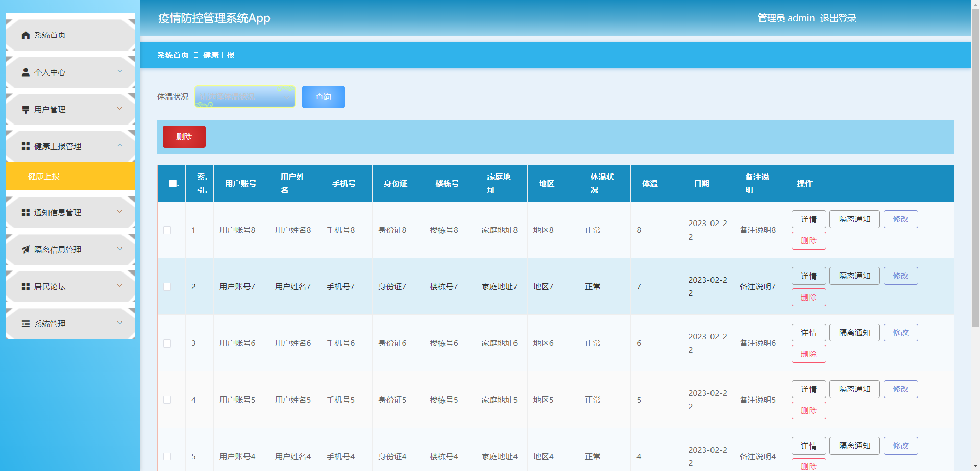
Task: Expand the 居民论坛 menu chevron
Action: click(x=120, y=286)
